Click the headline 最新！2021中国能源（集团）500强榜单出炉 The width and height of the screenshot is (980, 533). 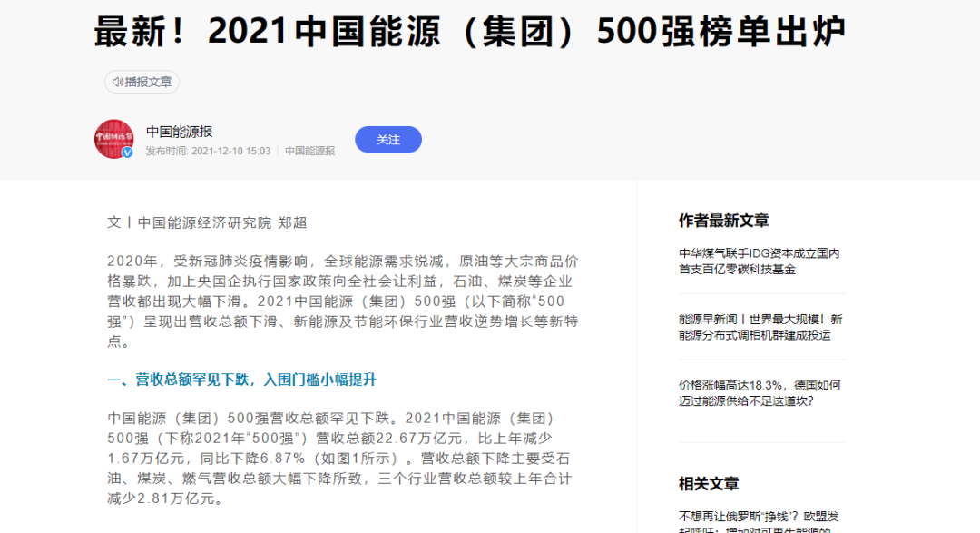point(470,31)
